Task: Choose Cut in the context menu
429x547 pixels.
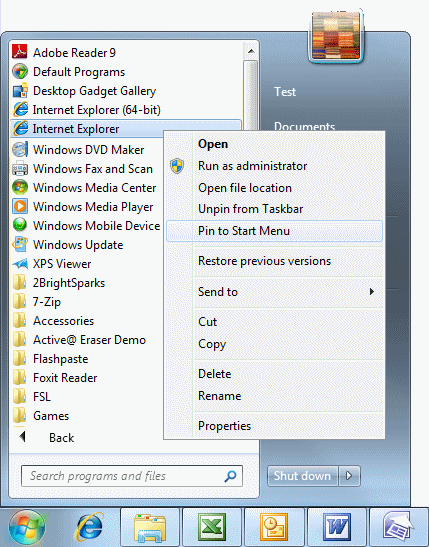Action: point(274,322)
